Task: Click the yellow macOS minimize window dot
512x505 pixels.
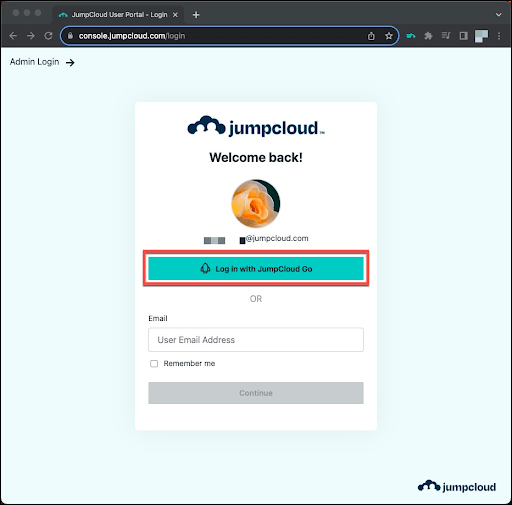Action: tap(27, 13)
